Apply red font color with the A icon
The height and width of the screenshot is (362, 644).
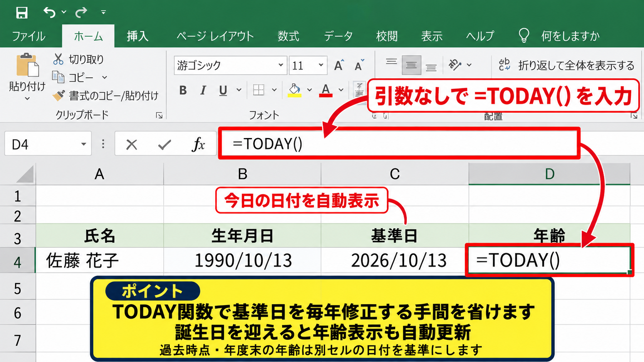326,90
